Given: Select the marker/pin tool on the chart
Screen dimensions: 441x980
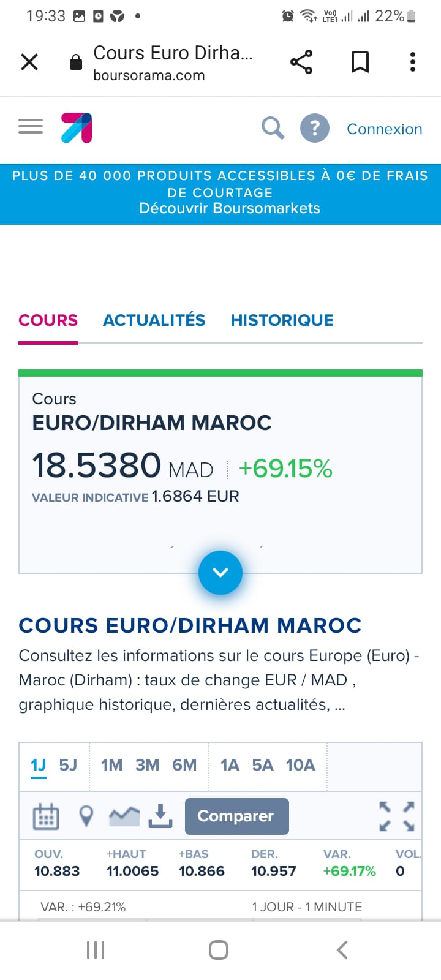Looking at the screenshot, I should pyautogui.click(x=85, y=816).
